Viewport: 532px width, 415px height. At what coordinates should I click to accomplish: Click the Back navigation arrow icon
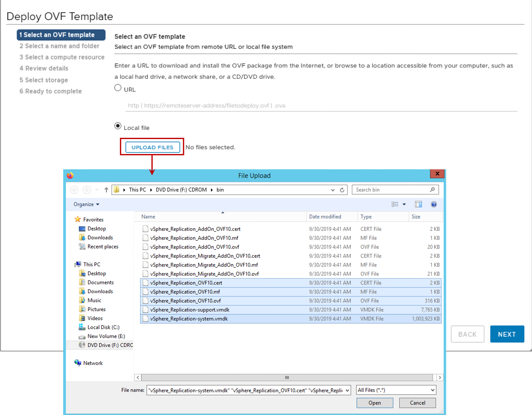click(74, 190)
